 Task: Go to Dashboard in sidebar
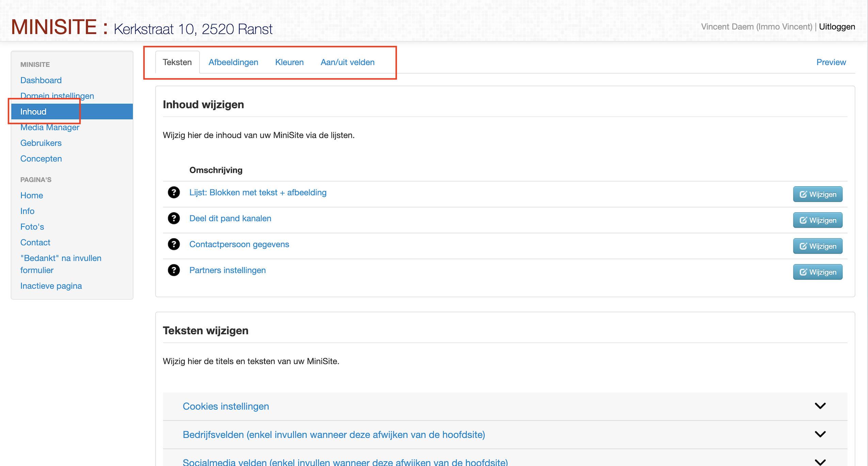click(41, 80)
